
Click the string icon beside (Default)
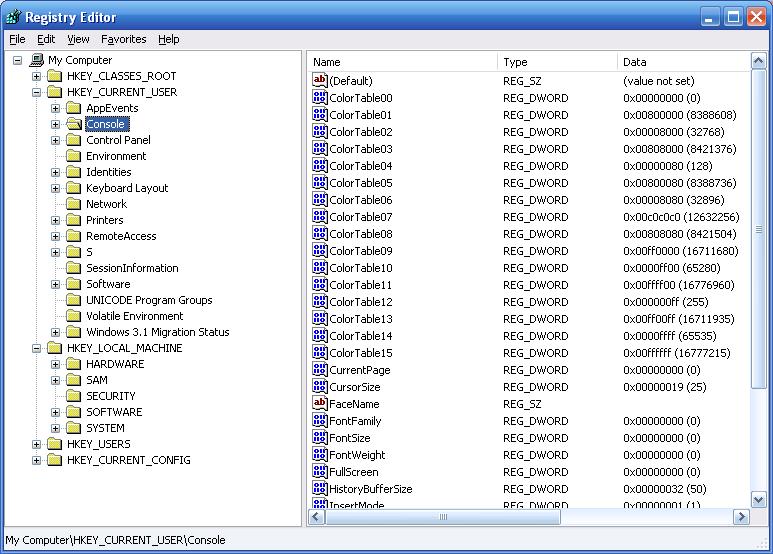[320, 80]
